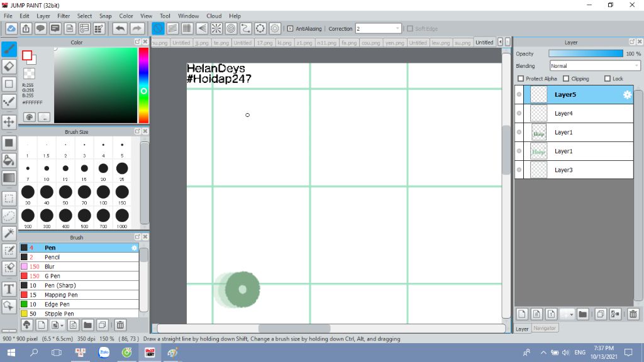Viewport: 644px width, 362px height.
Task: Open the Blending mode dropdown
Action: (595, 65)
